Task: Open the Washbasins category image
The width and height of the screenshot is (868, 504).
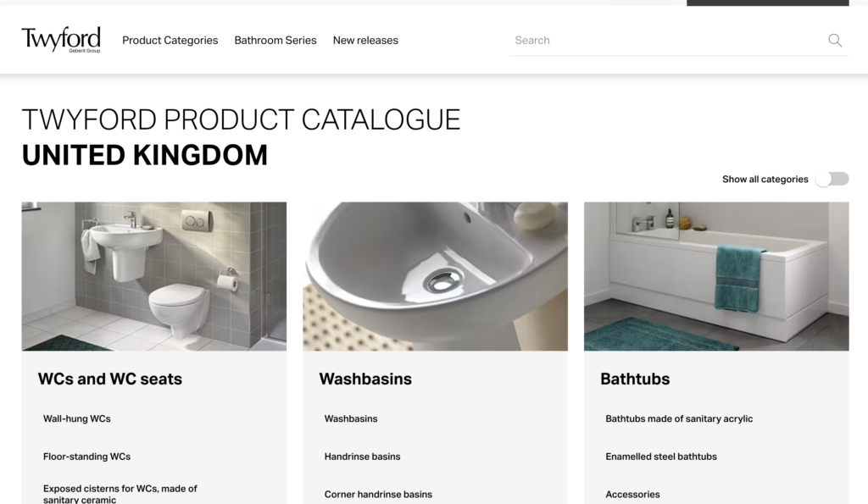Action: click(x=435, y=276)
